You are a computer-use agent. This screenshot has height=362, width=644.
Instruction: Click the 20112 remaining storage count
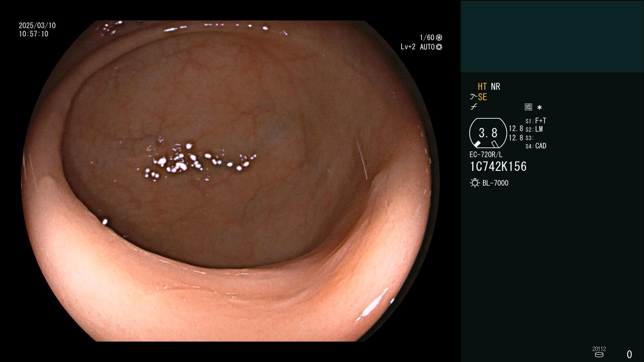tap(599, 349)
